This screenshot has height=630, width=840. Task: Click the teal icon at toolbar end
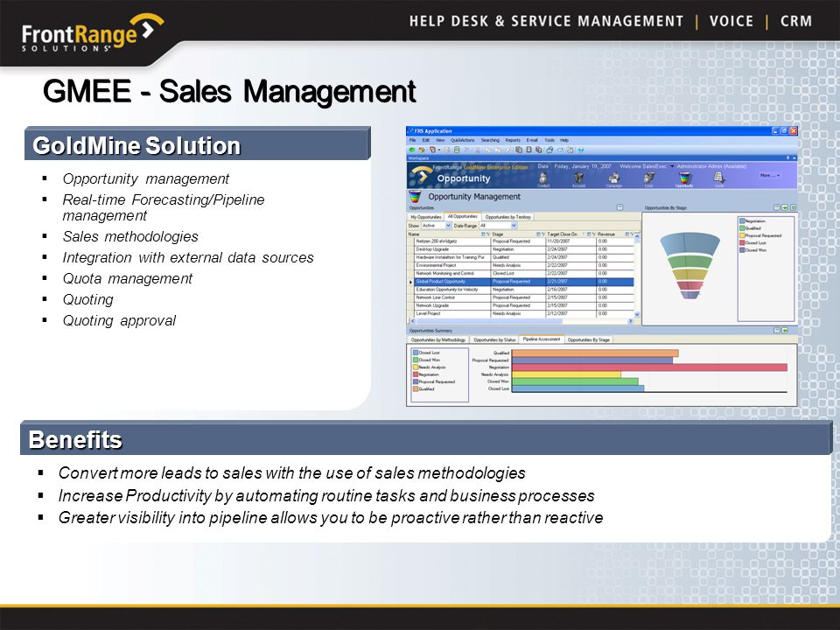pos(581,150)
